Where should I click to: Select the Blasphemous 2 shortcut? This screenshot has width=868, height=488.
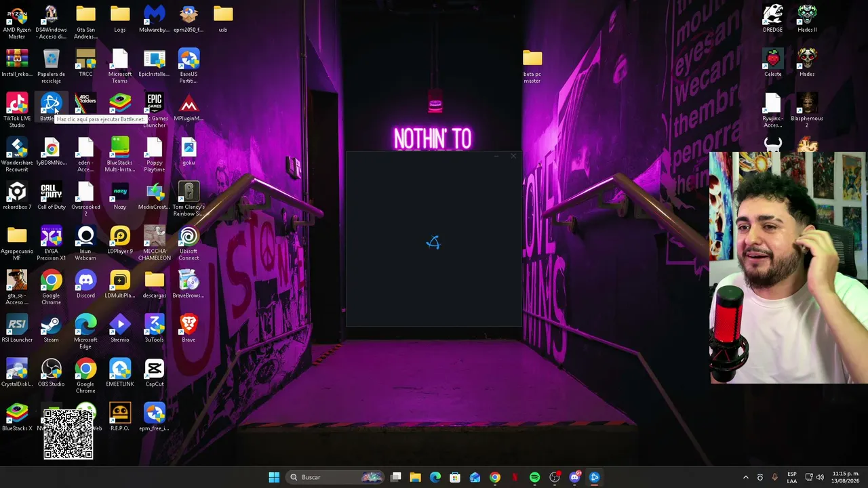point(807,110)
